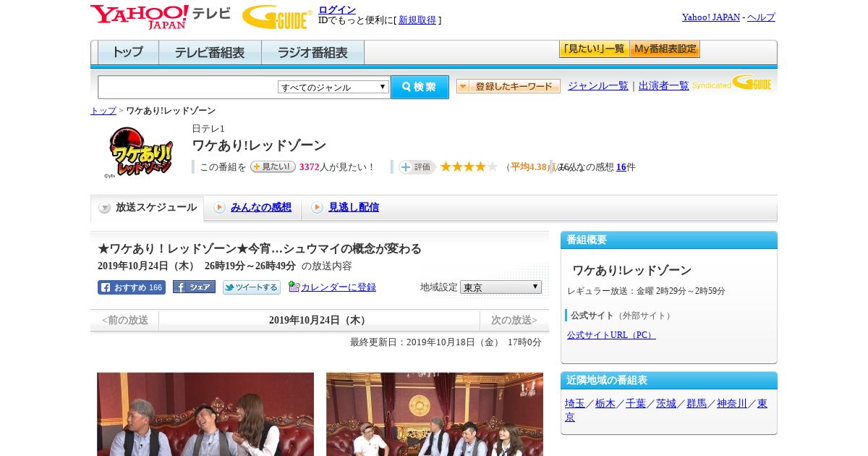Click the 新規取得 link
This screenshot has height=456, width=868.
417,20
